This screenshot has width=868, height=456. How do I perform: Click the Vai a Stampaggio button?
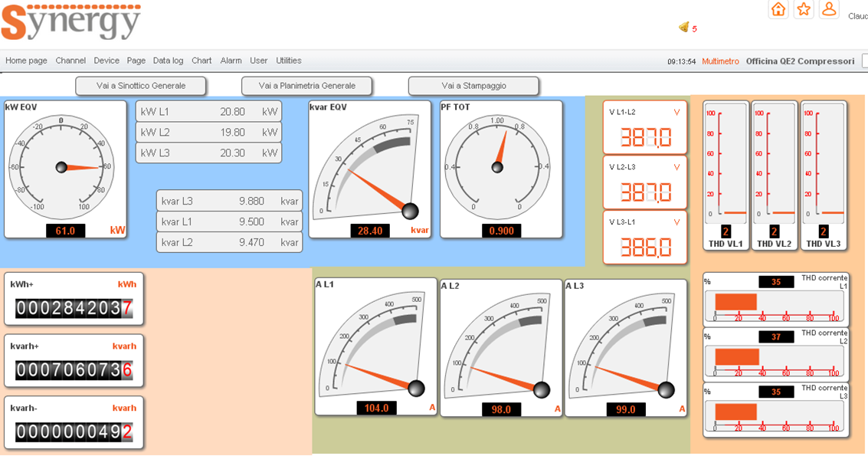473,86
